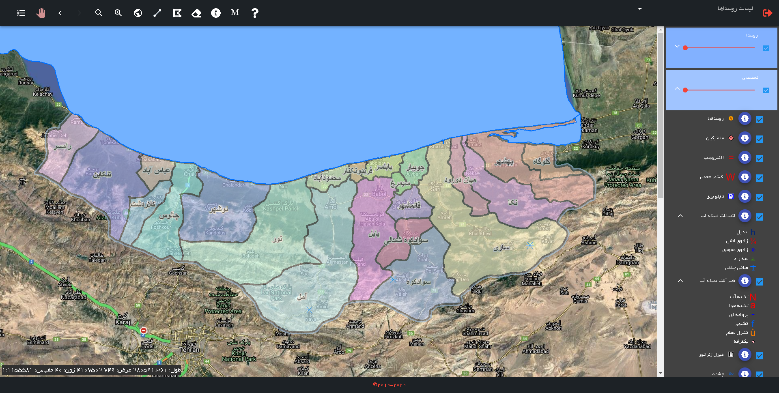Click map scrollbar up arrow

click(660, 30)
